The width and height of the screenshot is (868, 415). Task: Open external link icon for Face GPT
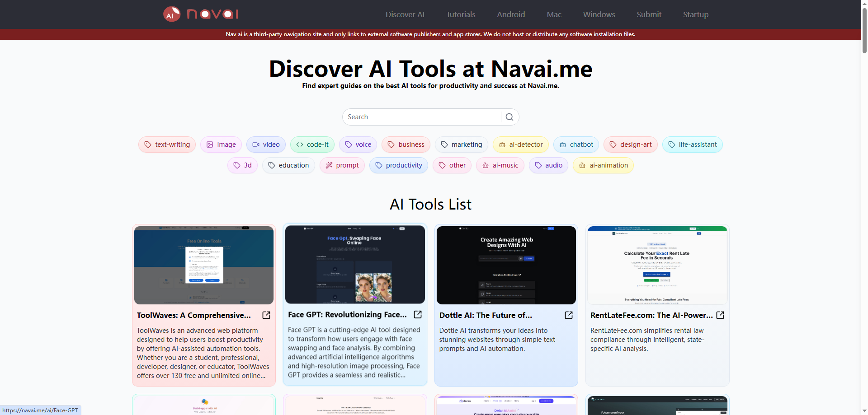[x=418, y=314]
